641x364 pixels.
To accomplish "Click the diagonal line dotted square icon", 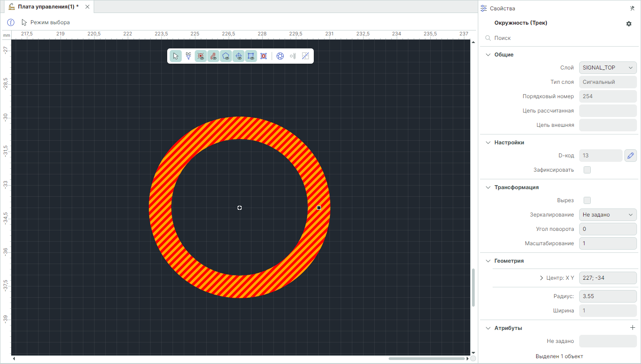I will point(305,56).
